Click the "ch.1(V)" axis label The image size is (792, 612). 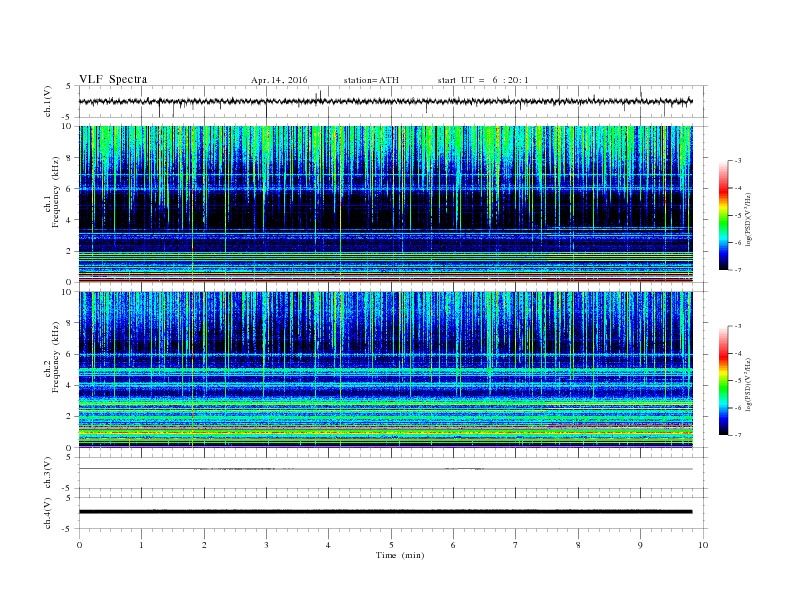48,101
